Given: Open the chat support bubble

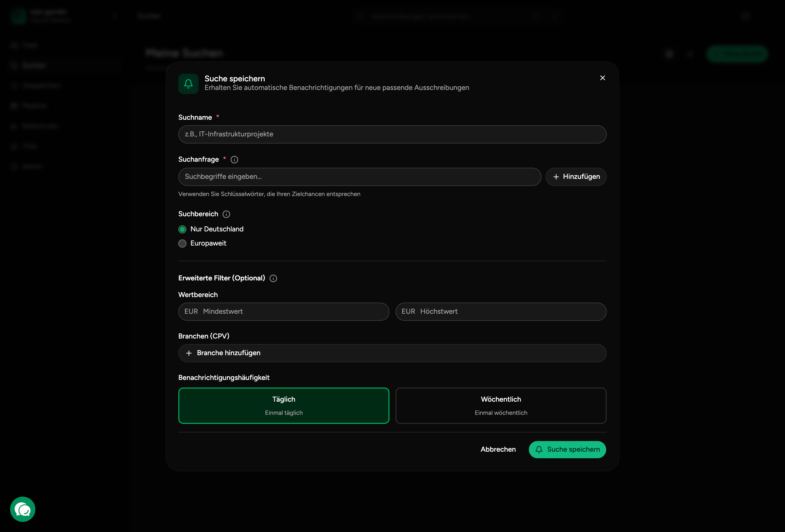Looking at the screenshot, I should coord(23,509).
